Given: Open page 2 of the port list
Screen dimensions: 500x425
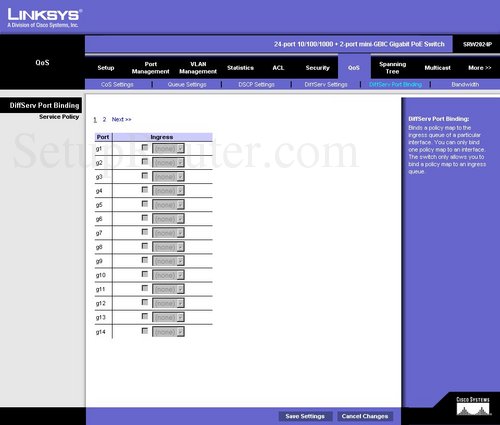Looking at the screenshot, I should pos(104,119).
